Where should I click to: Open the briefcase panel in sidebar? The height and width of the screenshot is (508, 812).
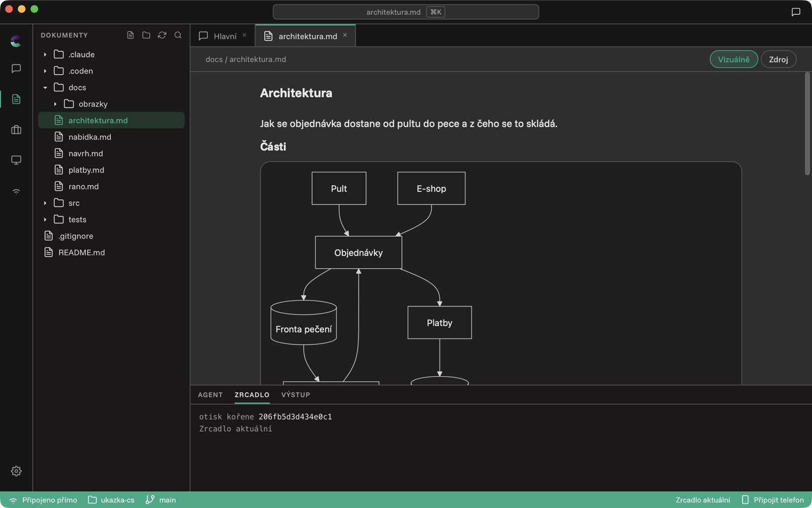(16, 130)
